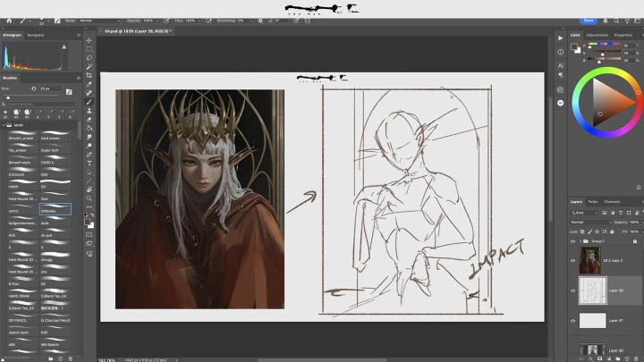The width and height of the screenshot is (644, 362).
Task: Click the Home icon in options bar
Action: (x=9, y=21)
